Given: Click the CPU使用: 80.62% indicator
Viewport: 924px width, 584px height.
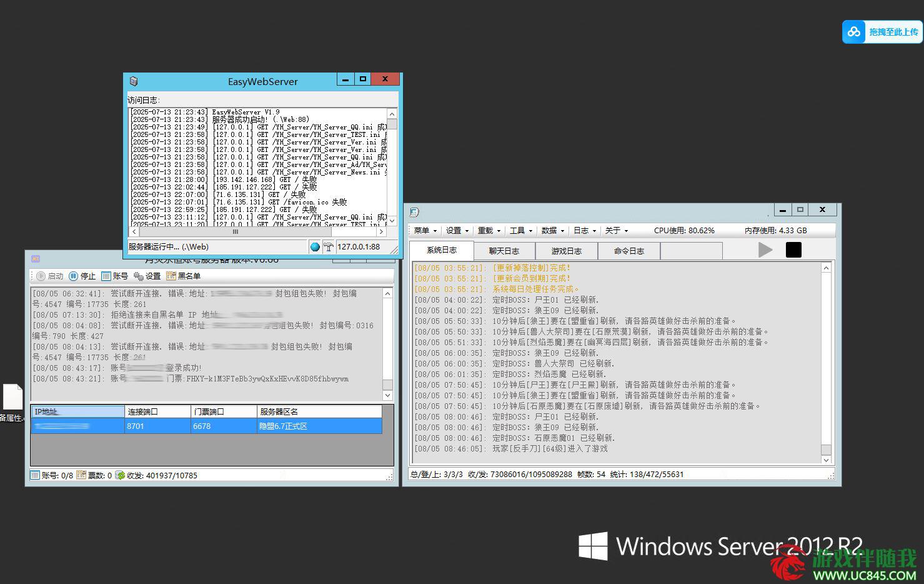Looking at the screenshot, I should (x=684, y=231).
